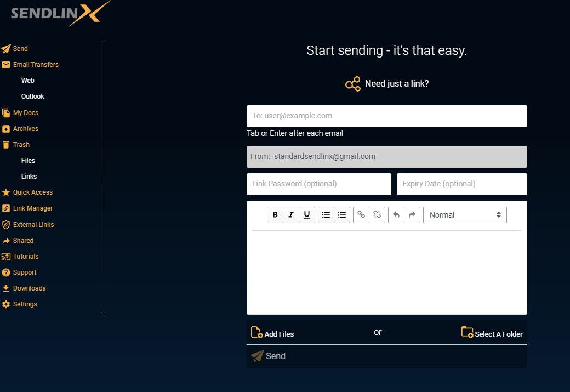Open the Link Manager panel
This screenshot has width=570, height=392.
pyautogui.click(x=32, y=208)
